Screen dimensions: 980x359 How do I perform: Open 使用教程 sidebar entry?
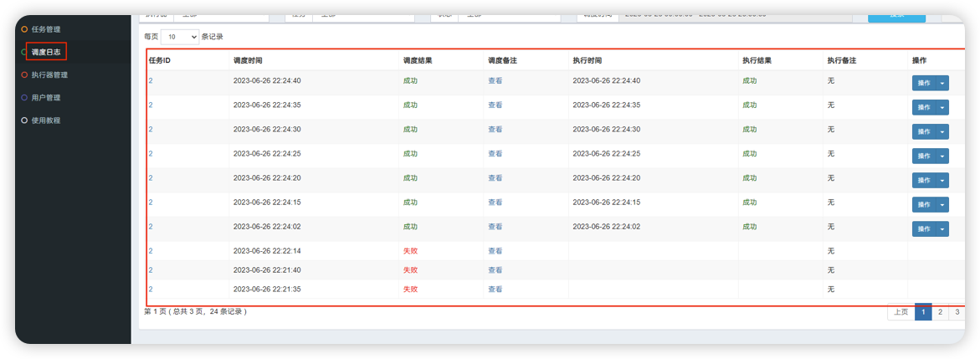pos(46,121)
